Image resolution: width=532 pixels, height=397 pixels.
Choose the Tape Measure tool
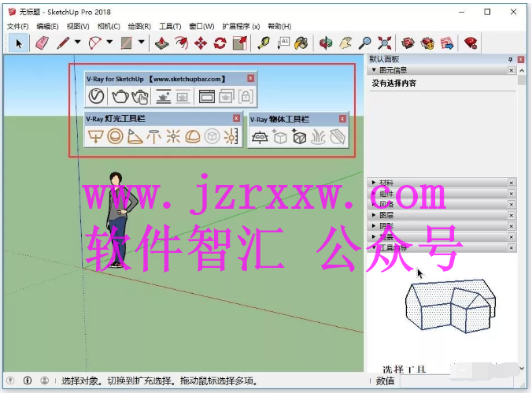pyautogui.click(x=264, y=43)
